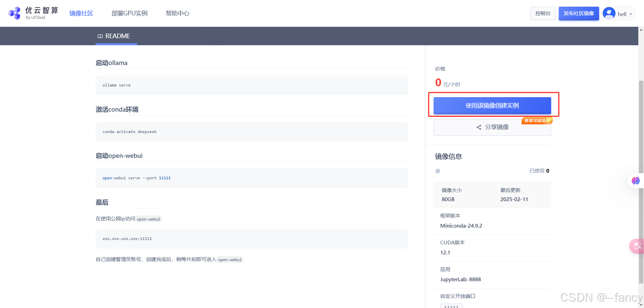Click the 80GB image size value
Screen dimensions: 644x308
pyautogui.click(x=448, y=199)
